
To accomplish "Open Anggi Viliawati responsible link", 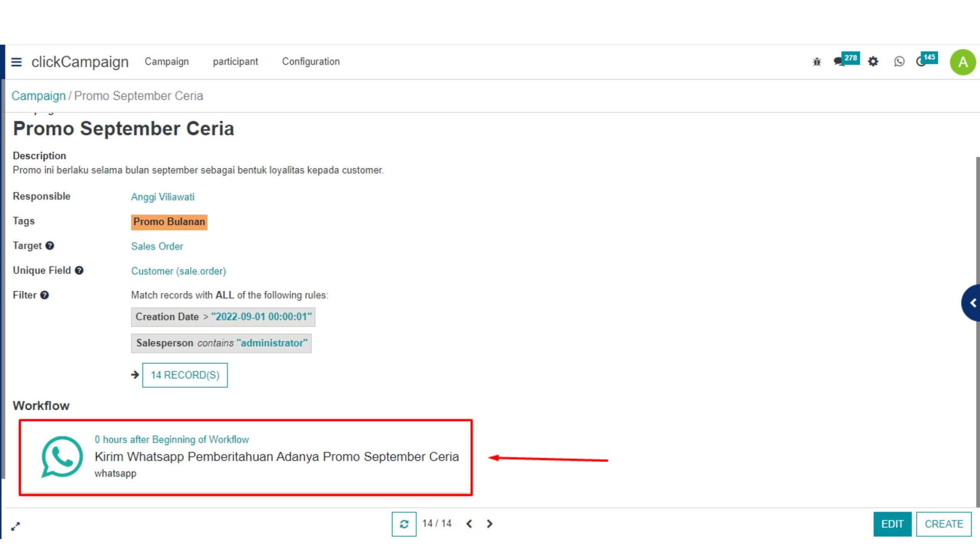I will tap(163, 197).
